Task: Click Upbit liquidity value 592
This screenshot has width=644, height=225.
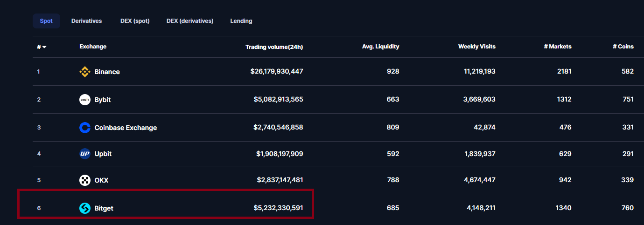Action: click(393, 154)
